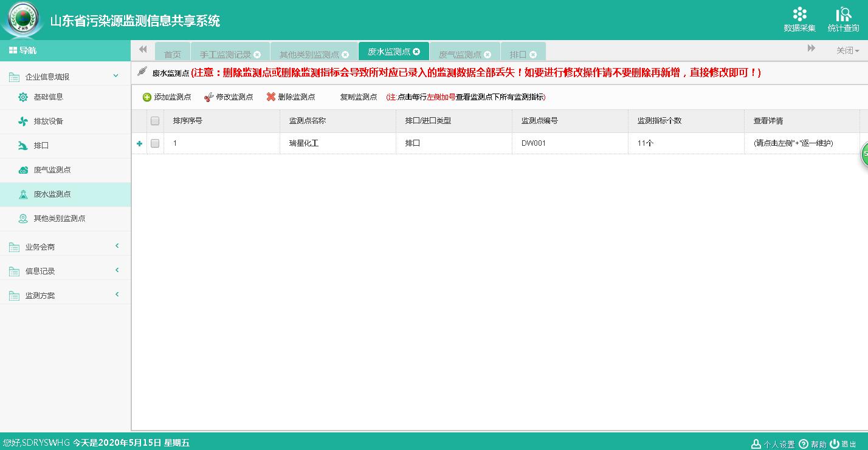
Task: Click the green 添加监测点 plus icon
Action: click(x=147, y=97)
